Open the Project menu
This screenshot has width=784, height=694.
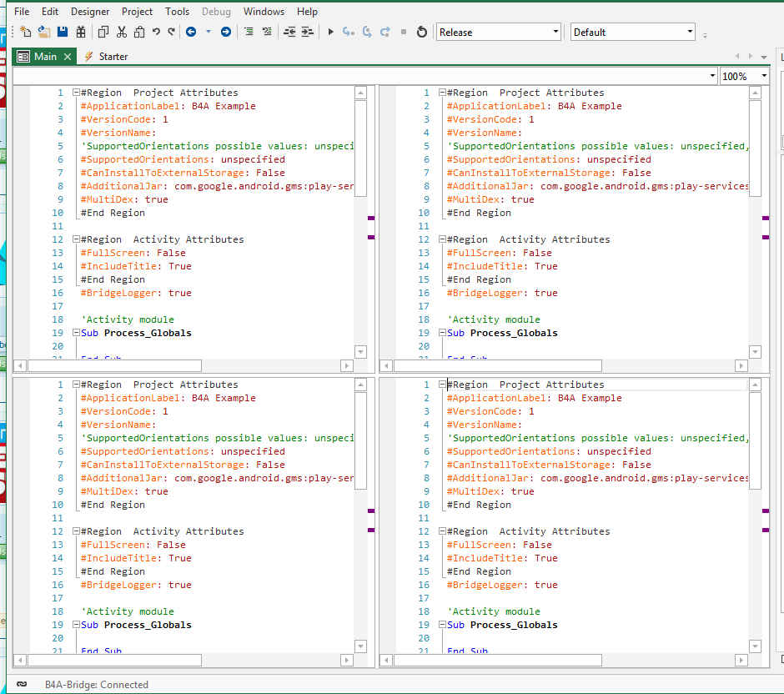[x=137, y=12]
